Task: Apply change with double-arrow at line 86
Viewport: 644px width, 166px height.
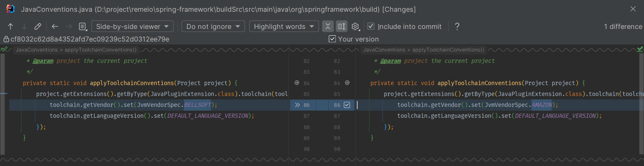Action: (x=297, y=105)
